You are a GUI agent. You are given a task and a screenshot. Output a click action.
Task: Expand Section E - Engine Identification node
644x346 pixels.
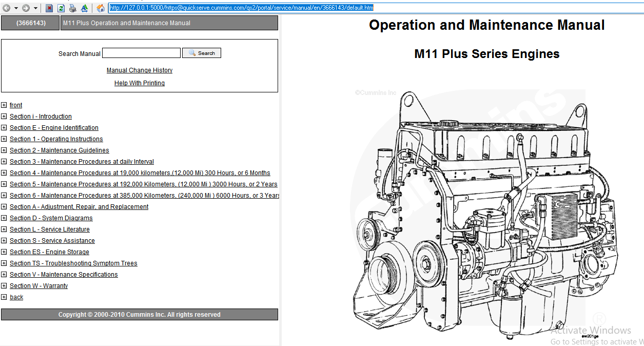click(4, 128)
